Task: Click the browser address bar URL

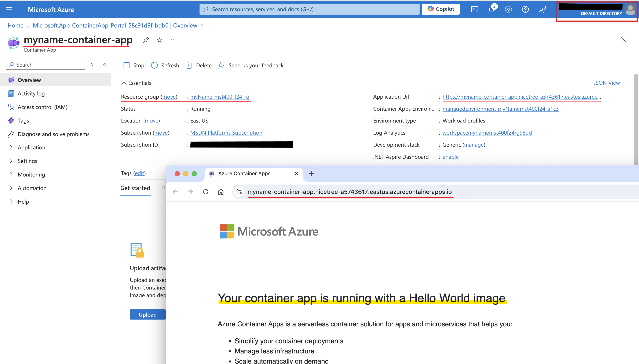Action: [x=350, y=192]
